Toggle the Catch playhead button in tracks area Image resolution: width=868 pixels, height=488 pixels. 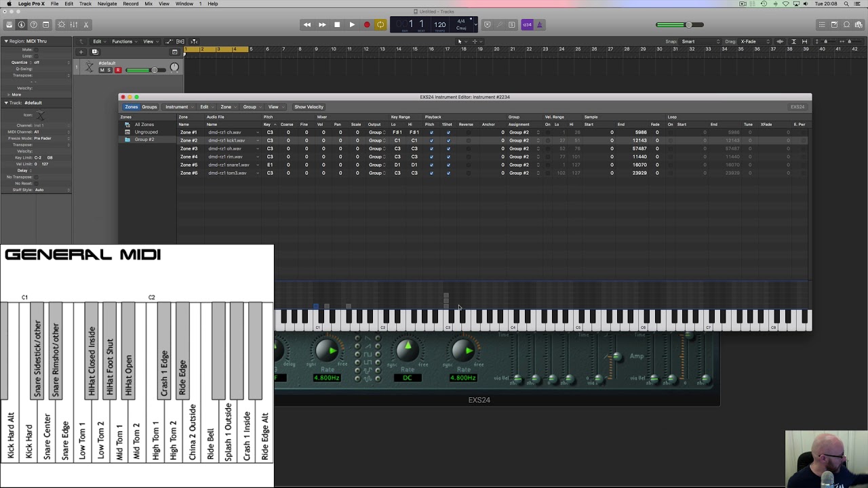coord(195,41)
